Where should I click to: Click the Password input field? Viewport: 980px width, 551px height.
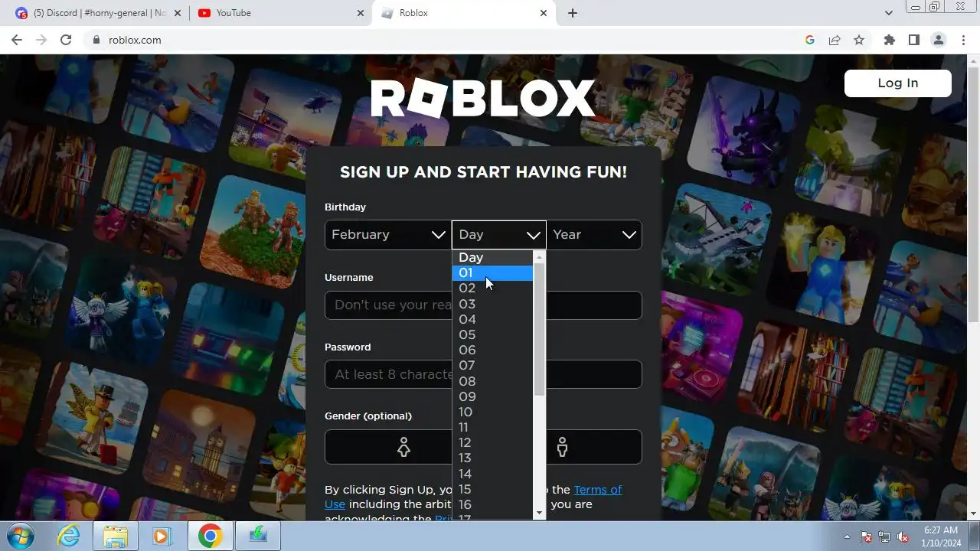[x=483, y=374]
